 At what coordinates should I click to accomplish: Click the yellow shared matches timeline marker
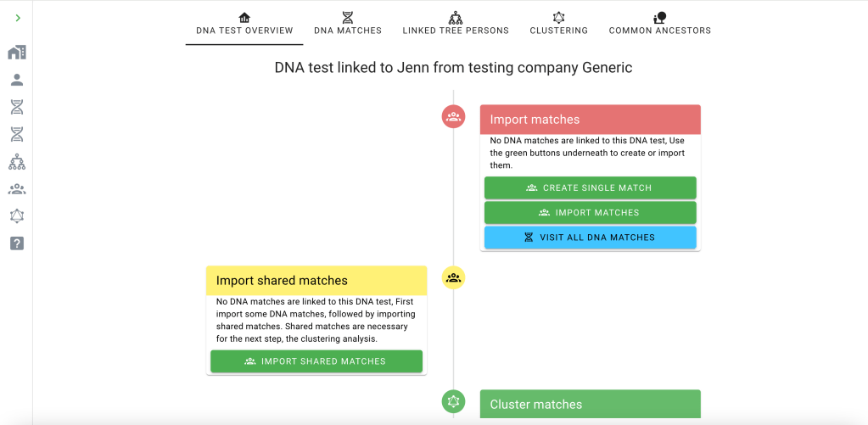point(453,277)
